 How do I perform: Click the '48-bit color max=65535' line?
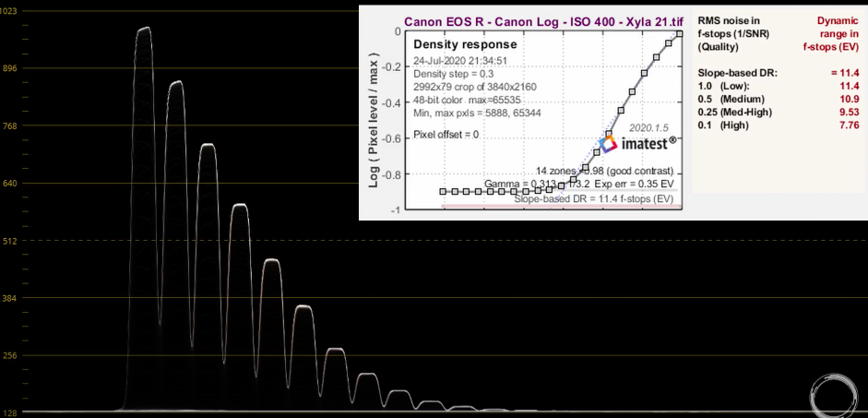[467, 101]
